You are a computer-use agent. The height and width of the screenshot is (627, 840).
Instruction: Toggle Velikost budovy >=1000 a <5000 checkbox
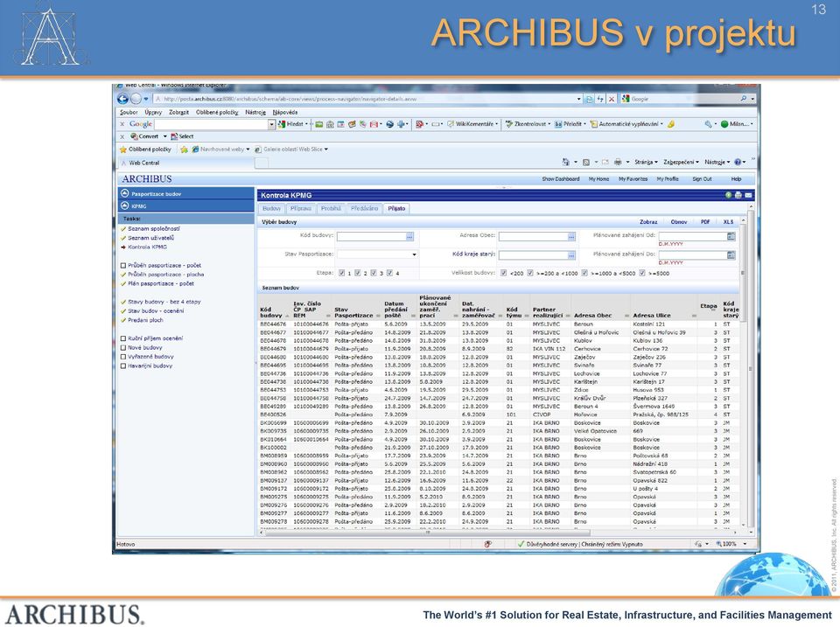584,273
